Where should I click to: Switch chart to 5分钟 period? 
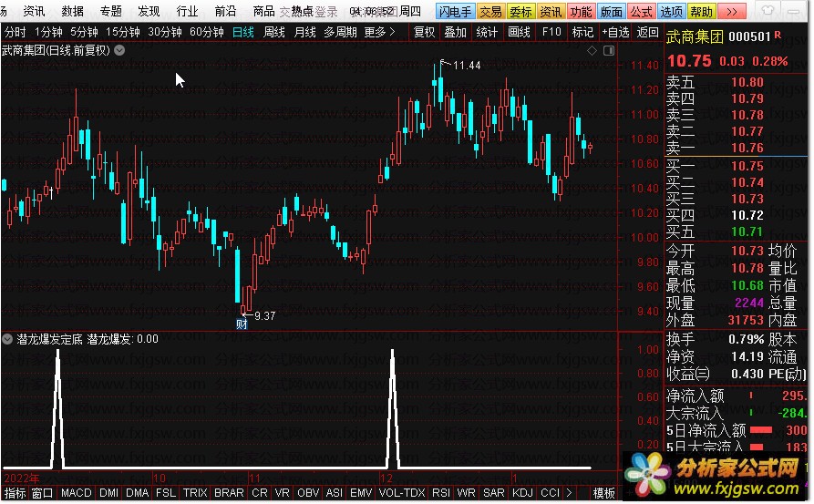(84, 32)
